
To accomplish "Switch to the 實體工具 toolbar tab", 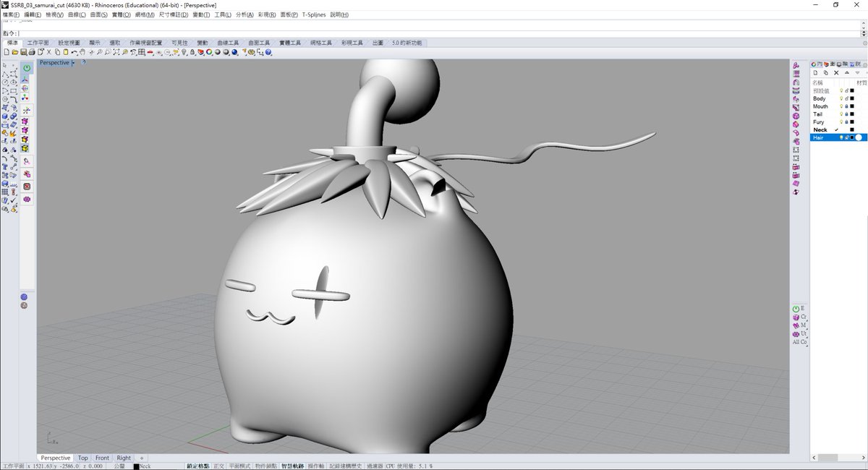I will pos(289,43).
